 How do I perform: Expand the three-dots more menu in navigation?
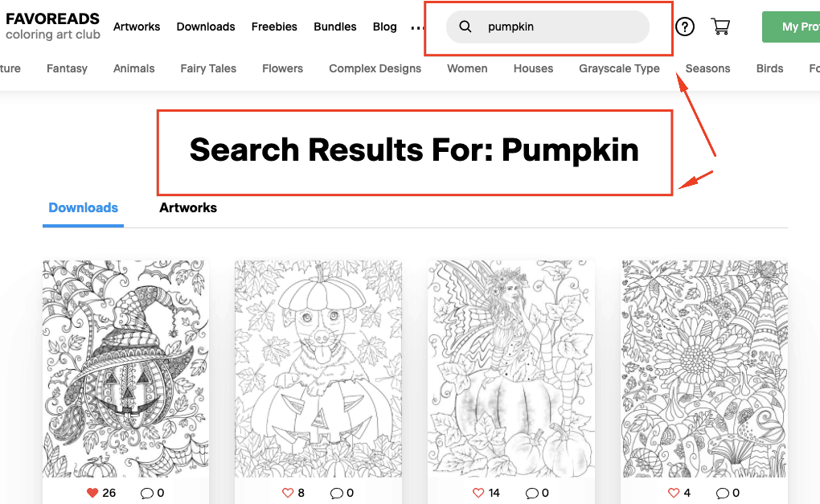[416, 27]
